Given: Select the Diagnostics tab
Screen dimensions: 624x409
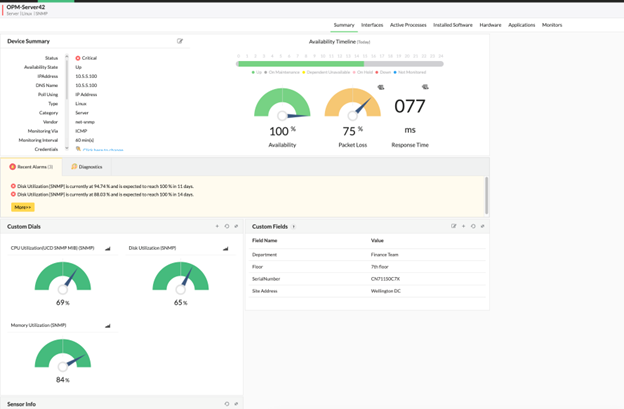Looking at the screenshot, I should tap(87, 167).
